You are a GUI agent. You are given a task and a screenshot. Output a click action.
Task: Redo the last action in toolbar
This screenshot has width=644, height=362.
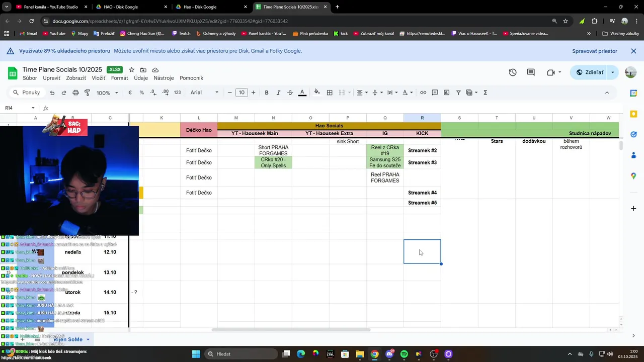tap(64, 93)
